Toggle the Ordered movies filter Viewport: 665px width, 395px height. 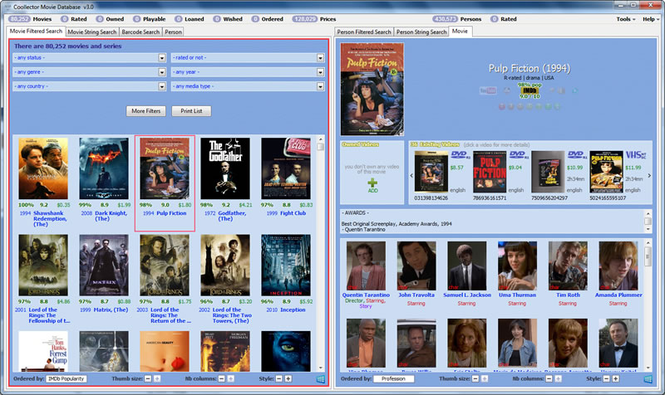point(267,19)
